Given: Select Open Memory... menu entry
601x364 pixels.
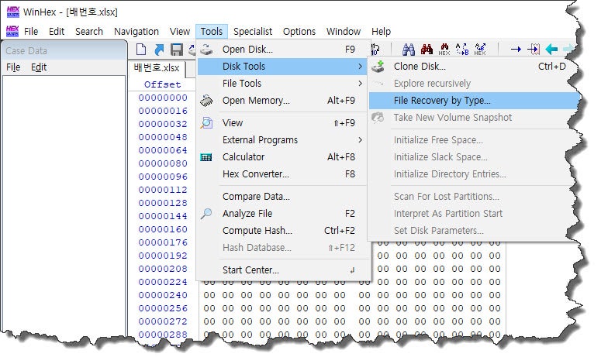Looking at the screenshot, I should tap(283, 101).
